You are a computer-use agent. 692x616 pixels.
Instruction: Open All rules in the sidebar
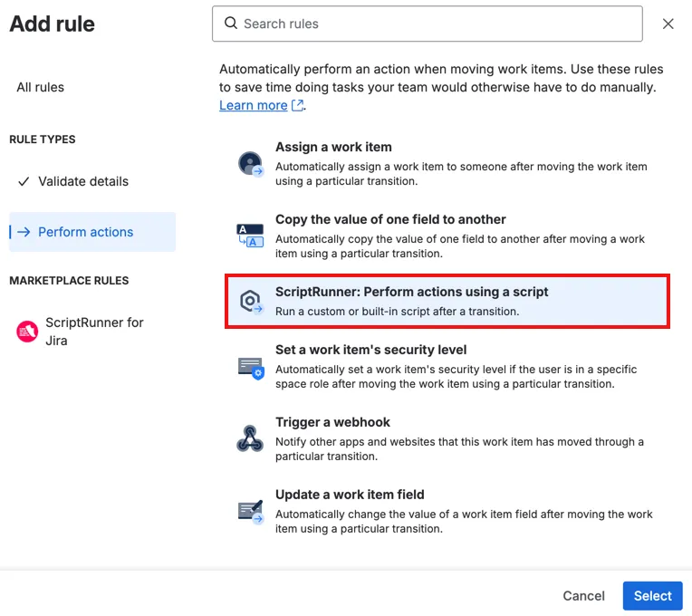pyautogui.click(x=40, y=87)
